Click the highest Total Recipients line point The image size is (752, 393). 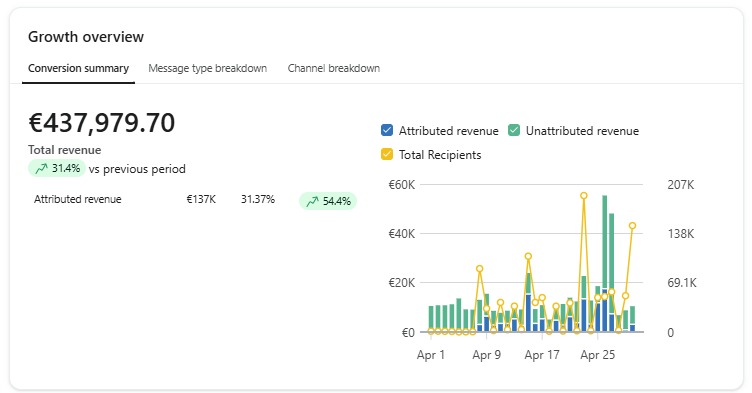tap(584, 196)
